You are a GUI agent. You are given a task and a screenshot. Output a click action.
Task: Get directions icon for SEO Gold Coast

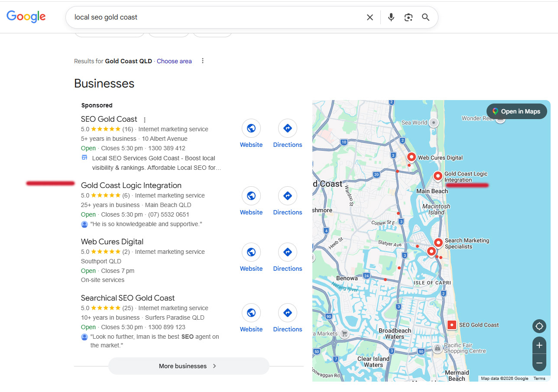(288, 128)
